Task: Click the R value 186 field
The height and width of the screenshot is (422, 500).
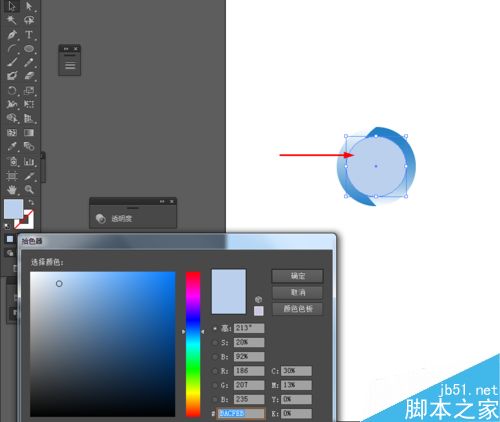Action: (x=249, y=371)
